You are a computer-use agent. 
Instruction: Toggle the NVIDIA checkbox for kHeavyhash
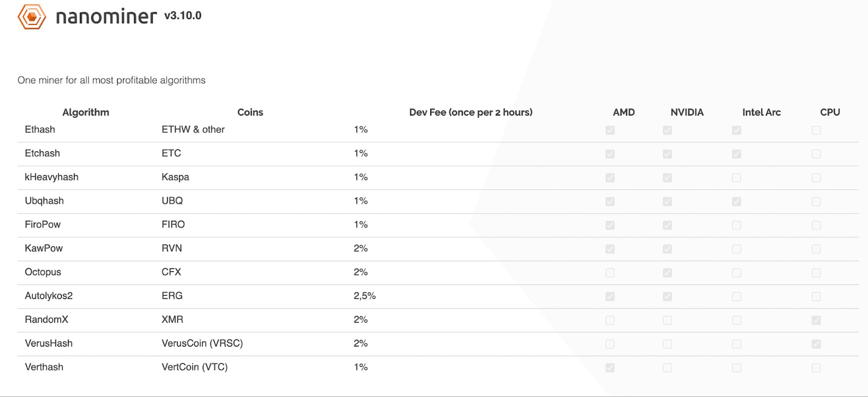click(x=667, y=178)
